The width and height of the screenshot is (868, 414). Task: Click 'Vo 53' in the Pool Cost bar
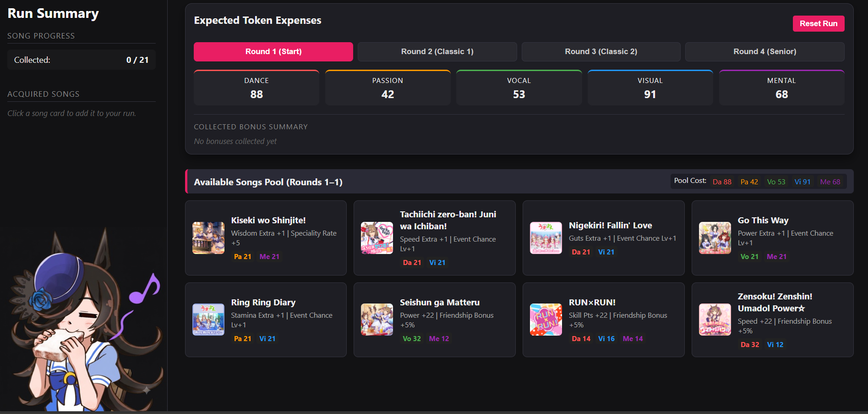776,182
